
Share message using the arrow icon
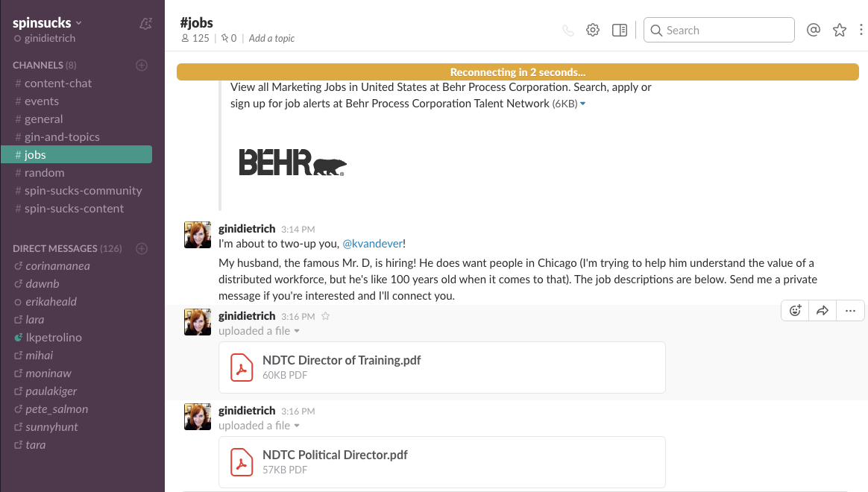(823, 311)
